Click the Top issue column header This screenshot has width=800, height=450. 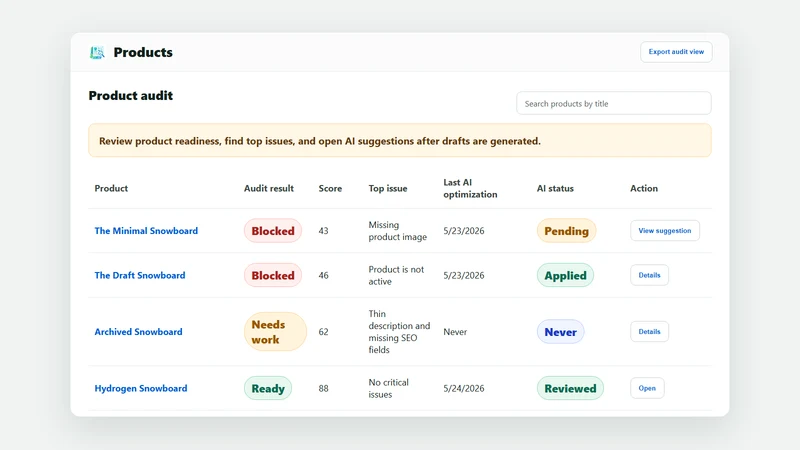[388, 188]
